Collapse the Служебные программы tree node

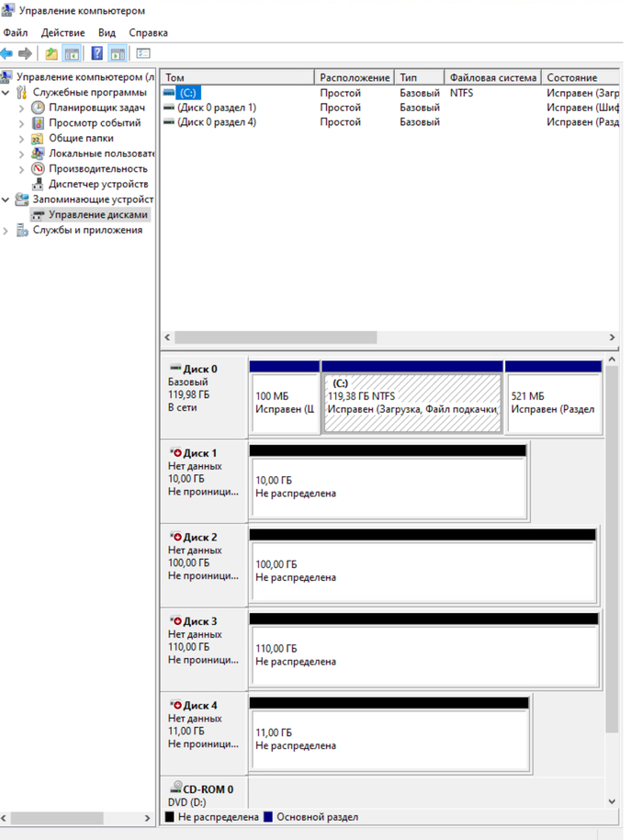(x=7, y=93)
